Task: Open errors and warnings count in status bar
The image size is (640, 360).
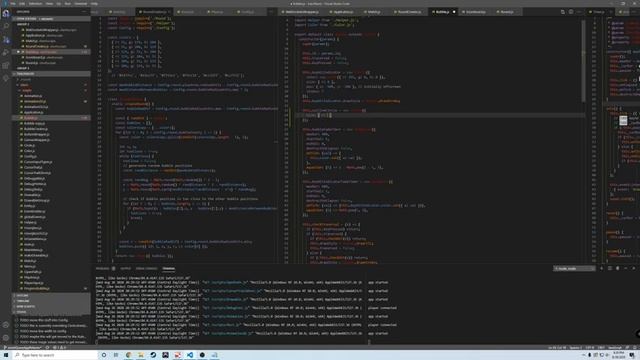Action: 60,348
